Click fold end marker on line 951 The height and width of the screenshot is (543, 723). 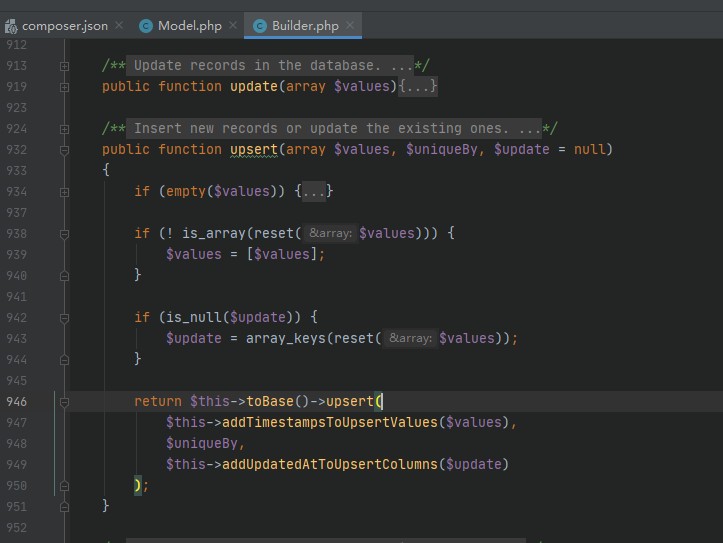pyautogui.click(x=65, y=507)
